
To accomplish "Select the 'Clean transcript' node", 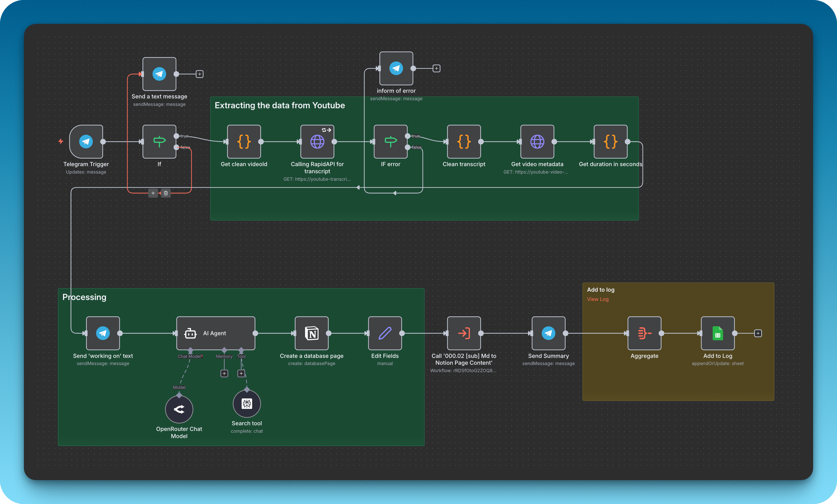I will pos(464,142).
